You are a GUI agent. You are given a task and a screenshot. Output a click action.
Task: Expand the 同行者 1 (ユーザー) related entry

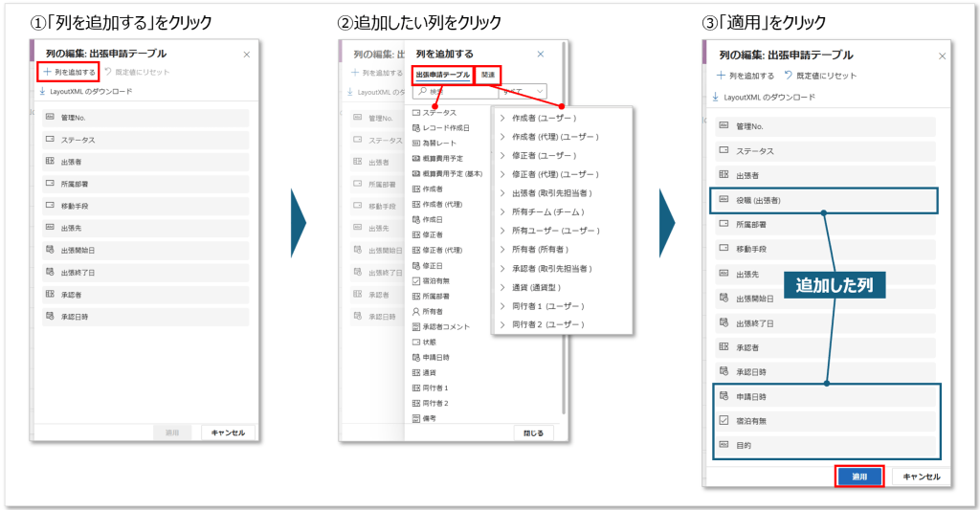(502, 305)
